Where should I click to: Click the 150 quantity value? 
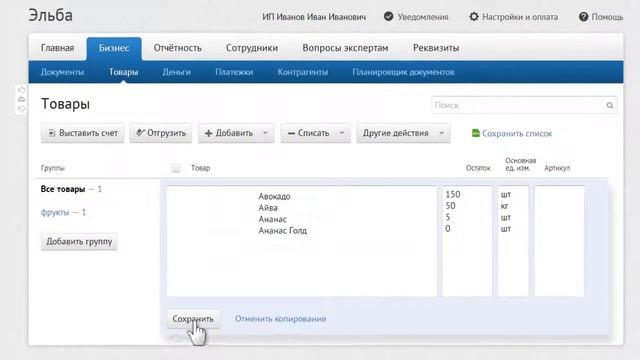click(453, 194)
